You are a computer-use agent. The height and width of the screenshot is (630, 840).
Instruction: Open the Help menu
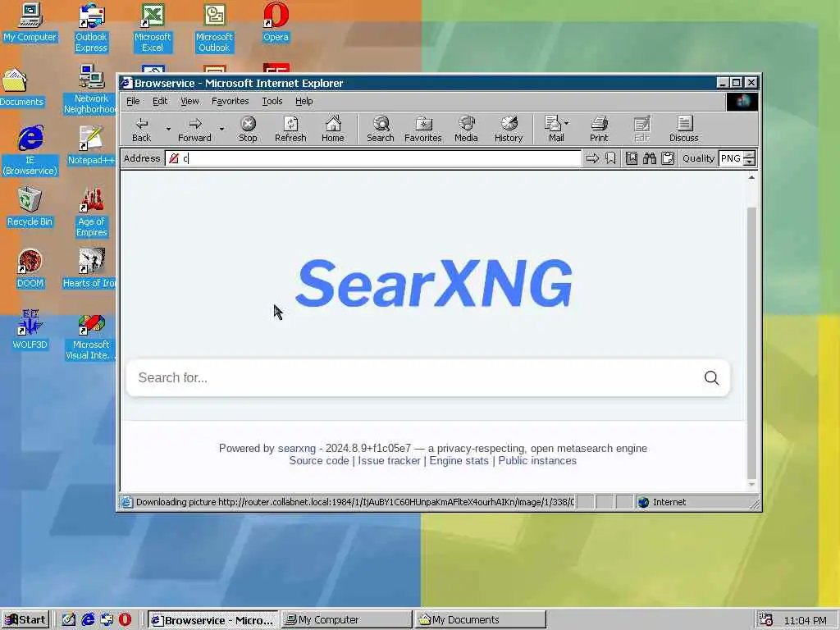(304, 101)
